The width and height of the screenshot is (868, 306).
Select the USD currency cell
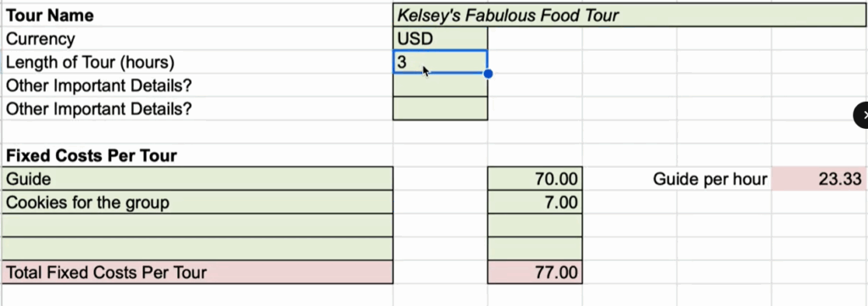click(440, 39)
